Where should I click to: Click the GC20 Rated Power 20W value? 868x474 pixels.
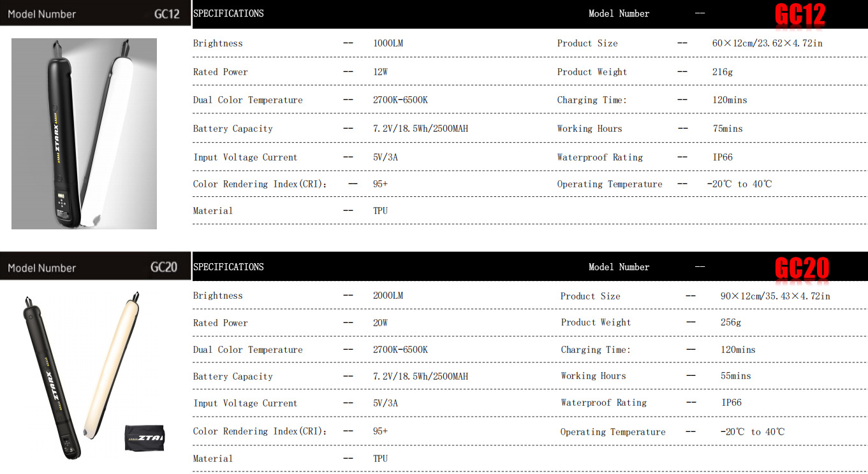[380, 323]
